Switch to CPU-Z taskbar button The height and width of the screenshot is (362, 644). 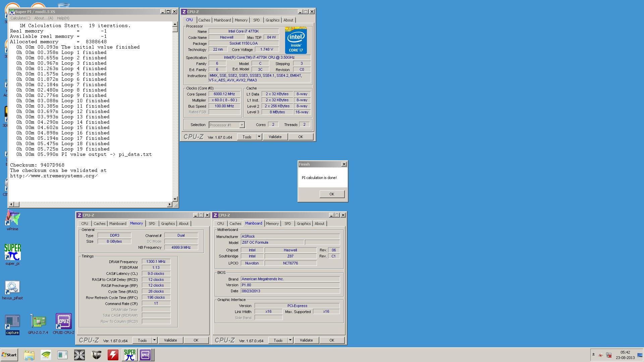click(x=146, y=355)
